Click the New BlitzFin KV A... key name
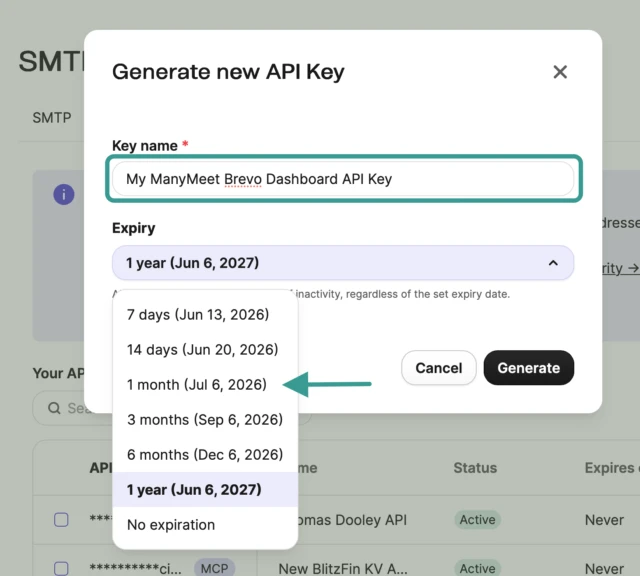Screen dimensions: 640x576 [x=343, y=569]
